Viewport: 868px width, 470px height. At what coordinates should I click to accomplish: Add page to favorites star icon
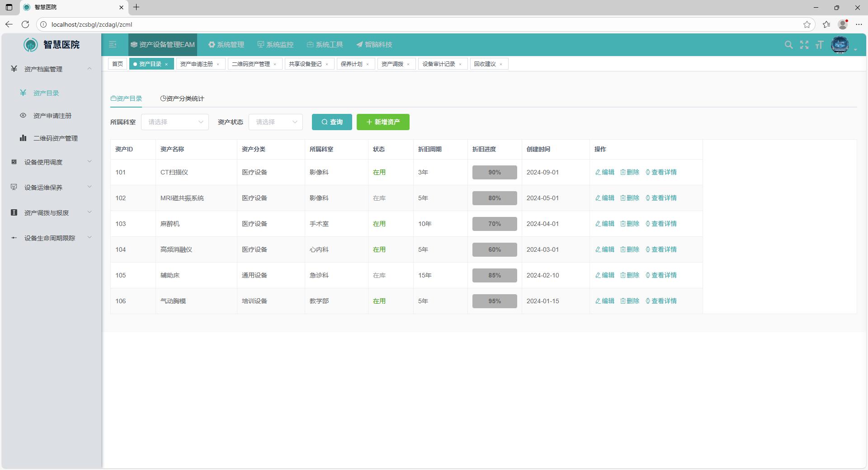click(807, 24)
